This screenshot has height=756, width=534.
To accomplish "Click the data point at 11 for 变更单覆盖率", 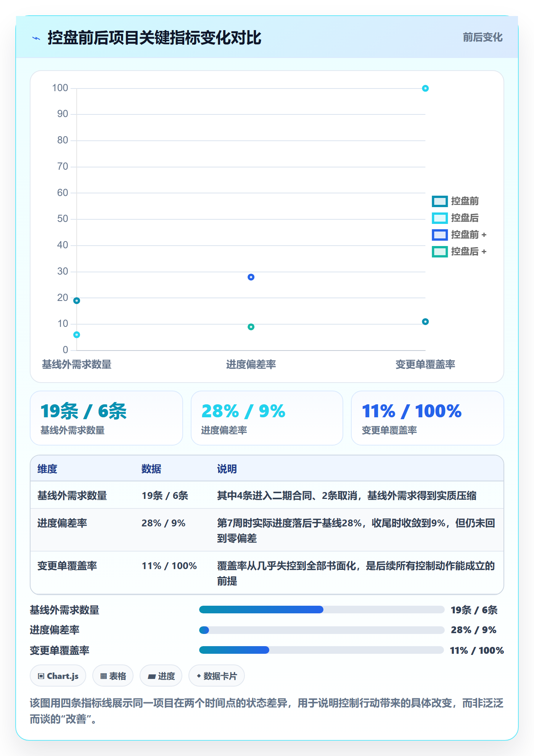I will (x=425, y=322).
